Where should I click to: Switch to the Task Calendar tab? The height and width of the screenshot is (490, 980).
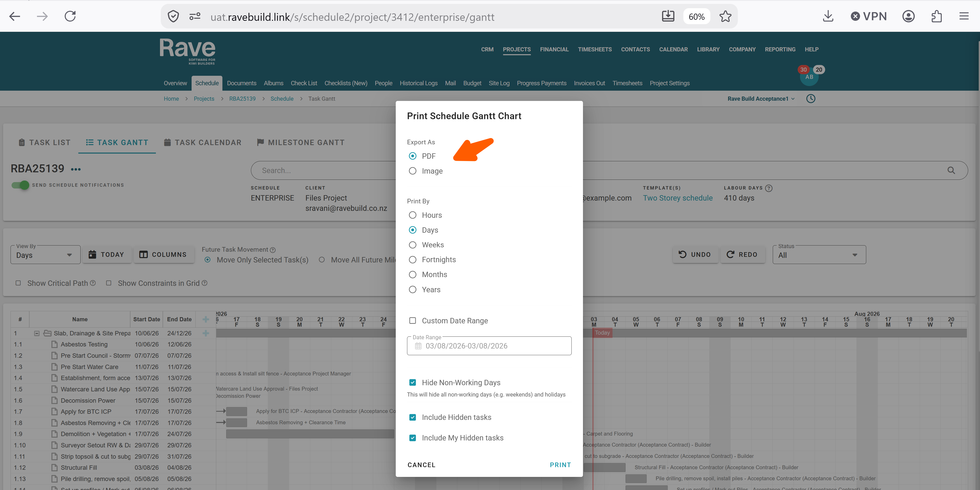202,142
